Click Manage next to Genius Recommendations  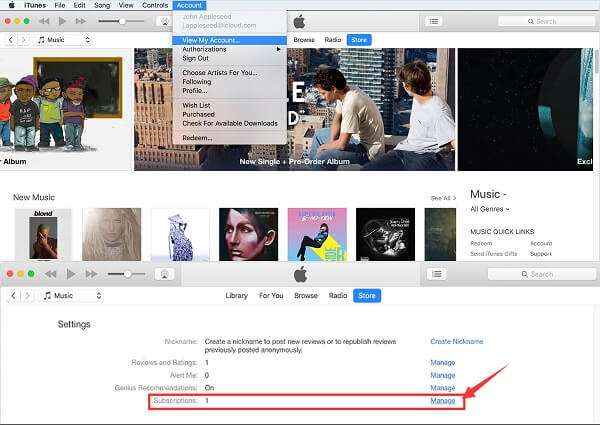(x=443, y=388)
